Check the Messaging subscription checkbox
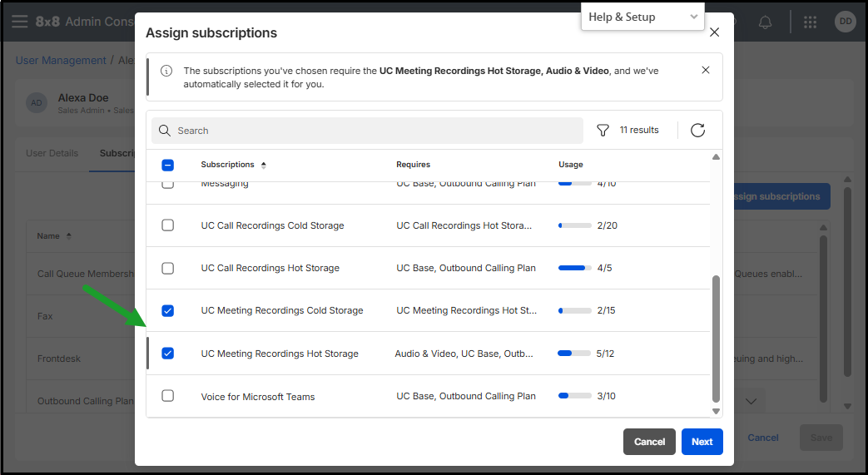This screenshot has width=868, height=475. (x=168, y=185)
